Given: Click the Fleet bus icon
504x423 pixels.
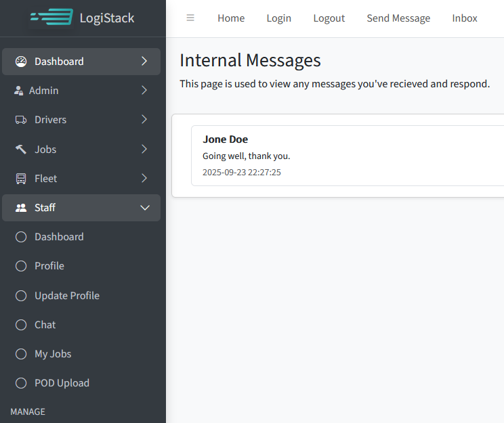Looking at the screenshot, I should (x=21, y=179).
